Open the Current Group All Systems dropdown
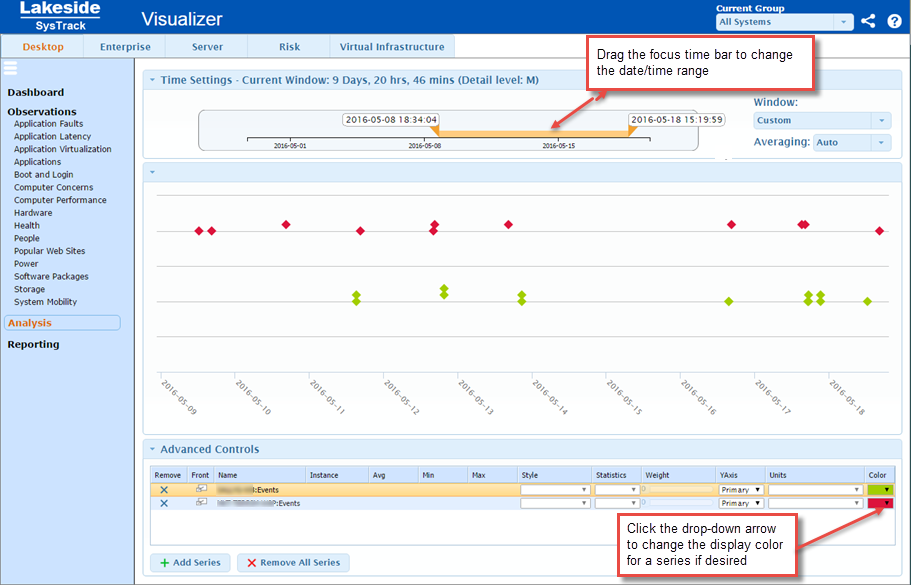 [784, 22]
